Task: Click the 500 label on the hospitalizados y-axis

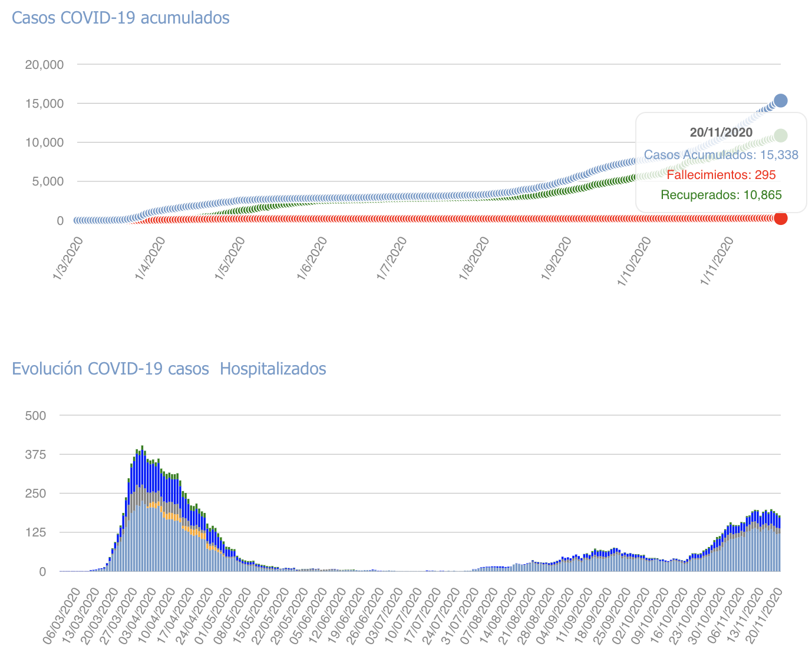Action: click(35, 416)
